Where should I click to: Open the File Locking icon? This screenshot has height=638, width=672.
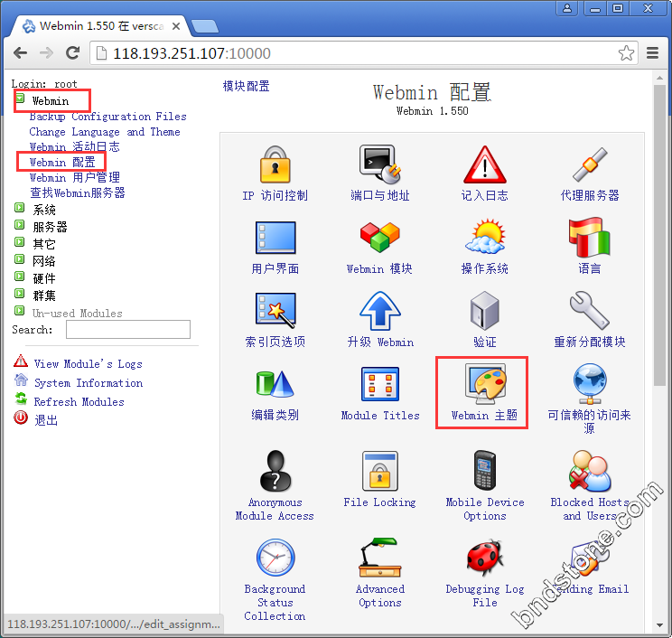point(379,470)
